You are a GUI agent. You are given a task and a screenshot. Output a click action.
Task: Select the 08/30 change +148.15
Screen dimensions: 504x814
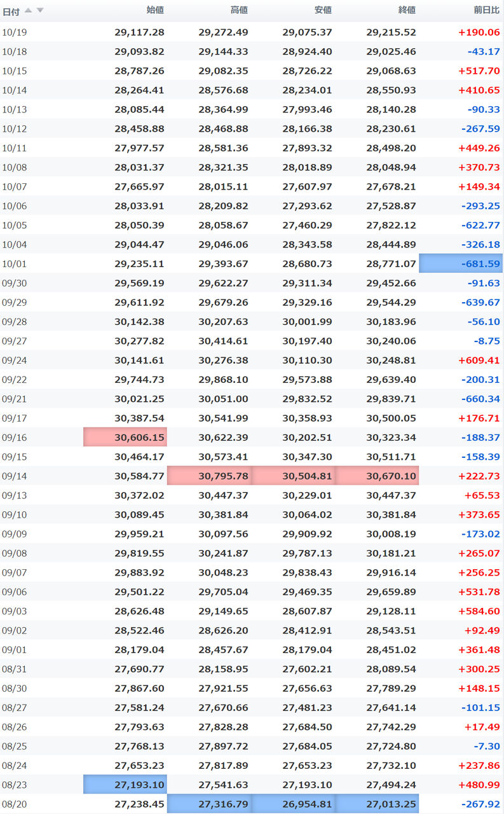(x=479, y=688)
